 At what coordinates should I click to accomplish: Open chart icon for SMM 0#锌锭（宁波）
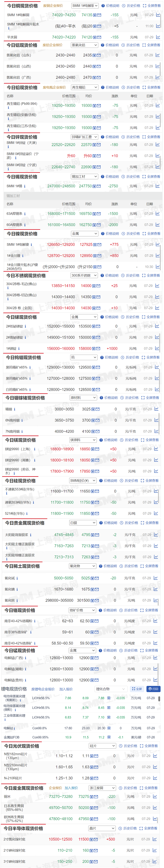coord(158,166)
